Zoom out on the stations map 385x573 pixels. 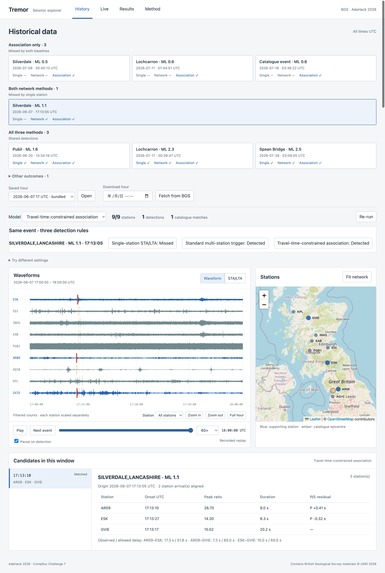(x=264, y=304)
